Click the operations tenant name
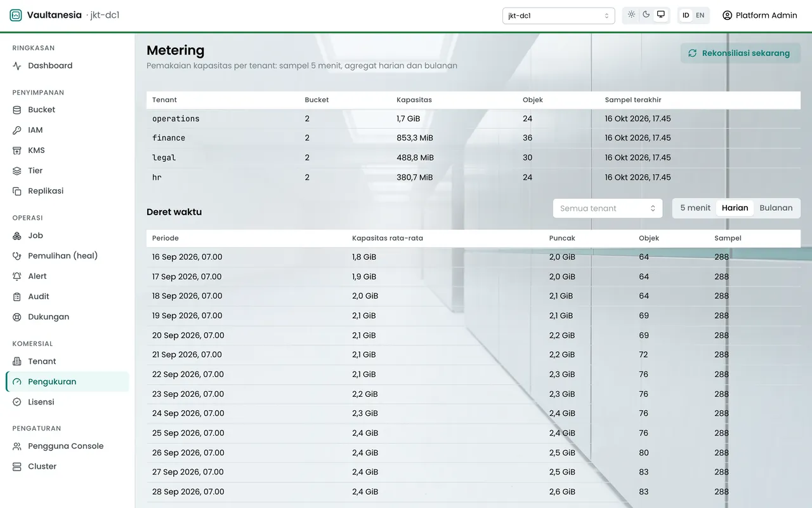 pos(176,119)
